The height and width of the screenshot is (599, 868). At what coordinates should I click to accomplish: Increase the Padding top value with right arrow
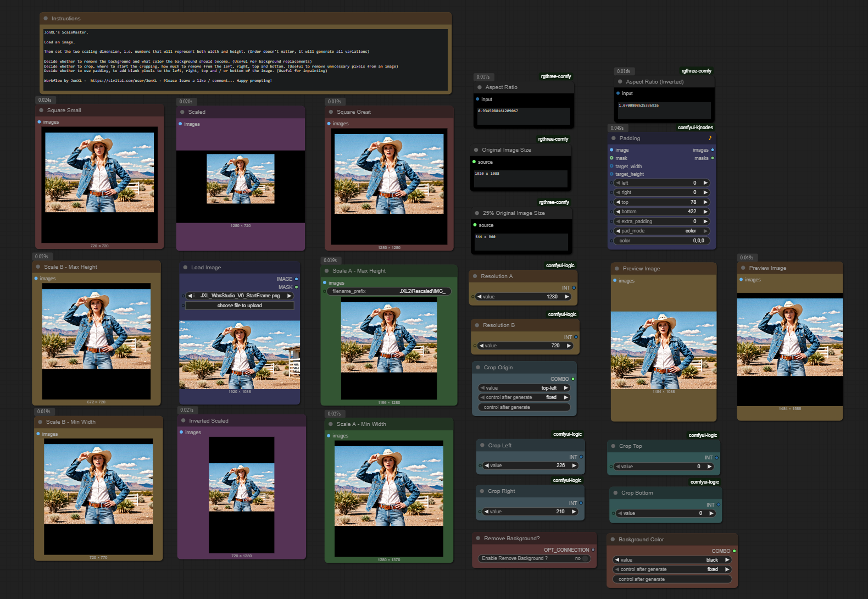pyautogui.click(x=706, y=202)
